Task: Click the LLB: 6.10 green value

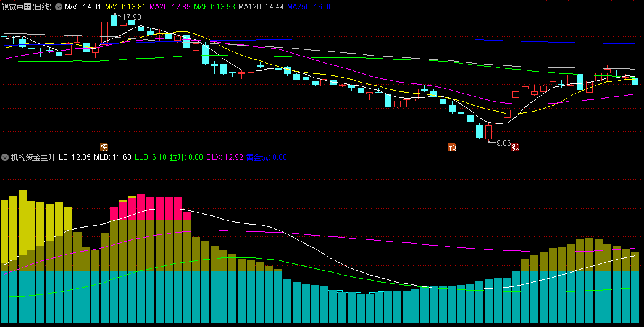Action: [x=151, y=157]
